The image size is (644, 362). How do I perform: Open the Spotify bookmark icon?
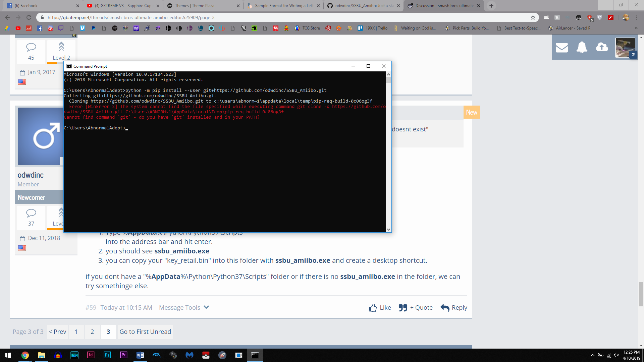point(115,28)
